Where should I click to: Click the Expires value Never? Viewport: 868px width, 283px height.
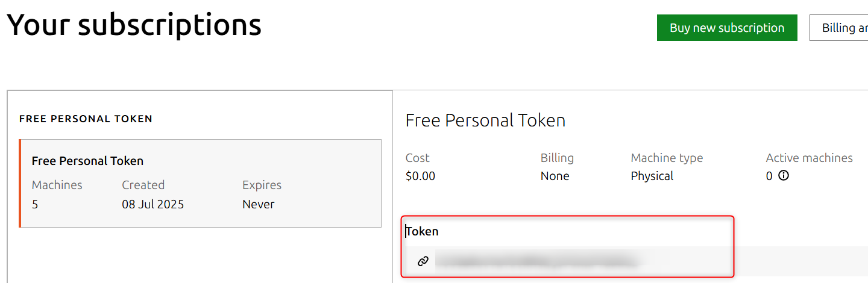point(259,204)
